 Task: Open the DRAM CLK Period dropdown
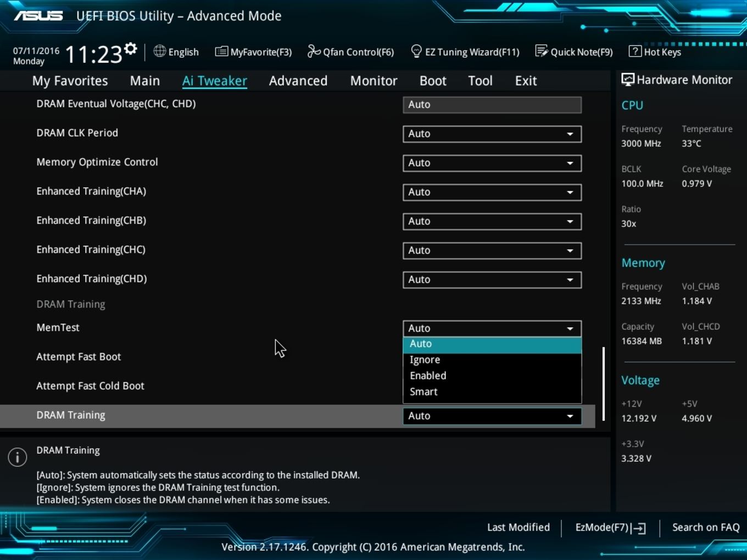pos(492,133)
